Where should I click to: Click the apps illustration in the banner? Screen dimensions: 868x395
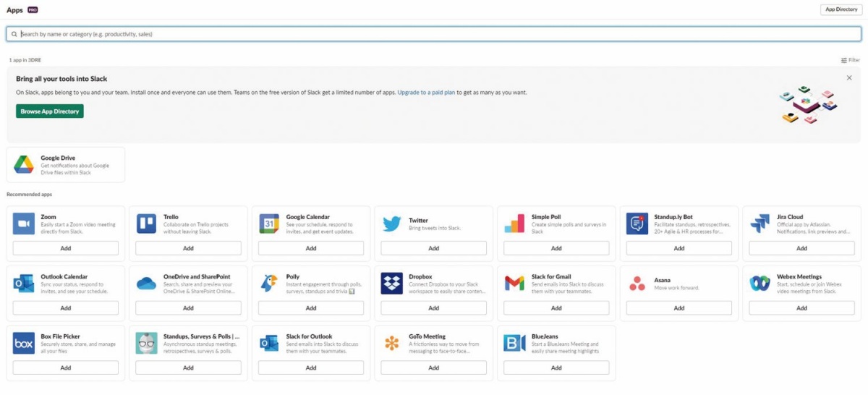tap(808, 106)
